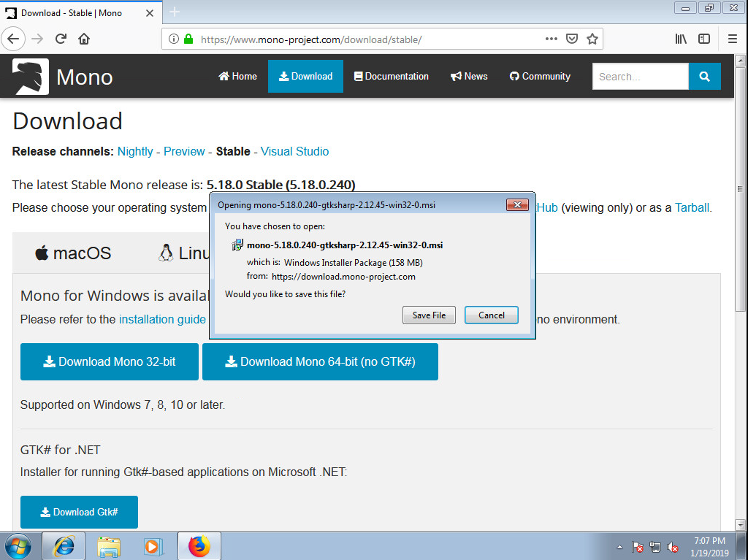Click into the Search field

pyautogui.click(x=640, y=77)
